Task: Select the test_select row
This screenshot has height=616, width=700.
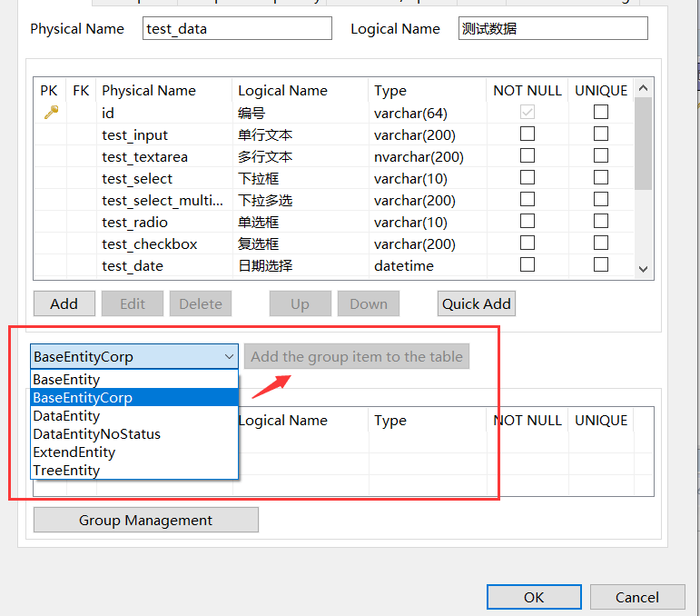Action: 334,178
